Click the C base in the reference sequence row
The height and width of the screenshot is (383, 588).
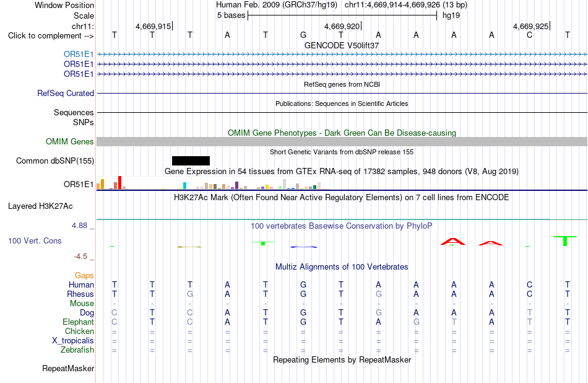(529, 35)
